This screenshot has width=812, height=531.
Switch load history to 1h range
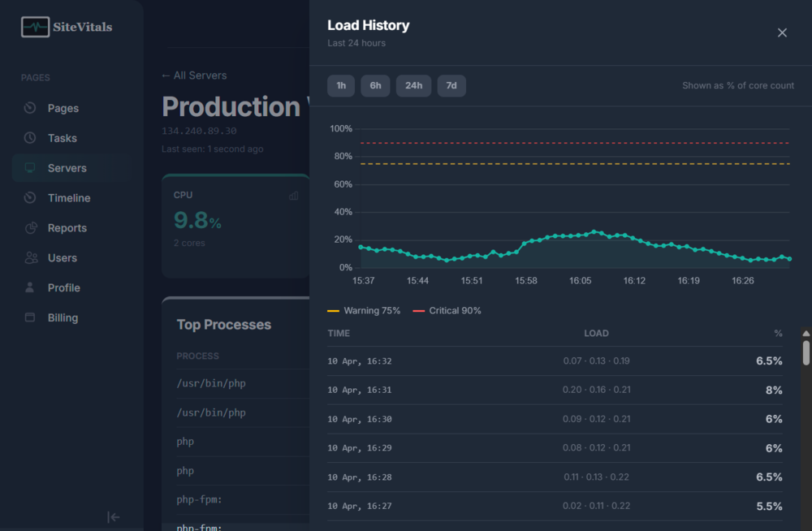tap(341, 84)
